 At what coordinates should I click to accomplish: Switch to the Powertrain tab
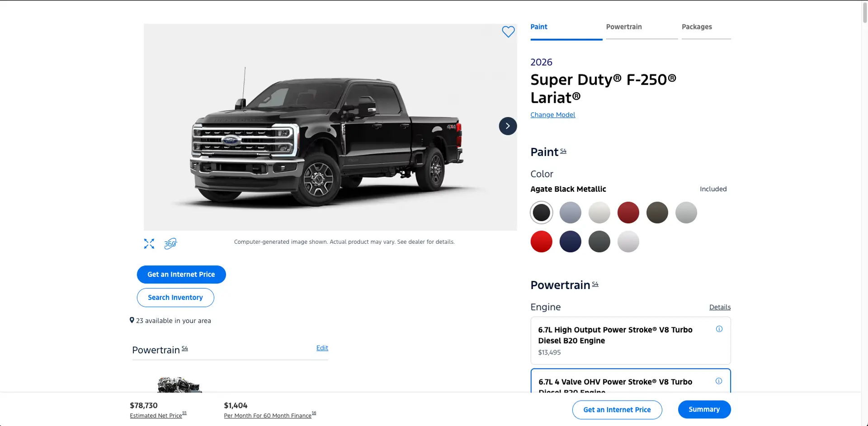(623, 27)
